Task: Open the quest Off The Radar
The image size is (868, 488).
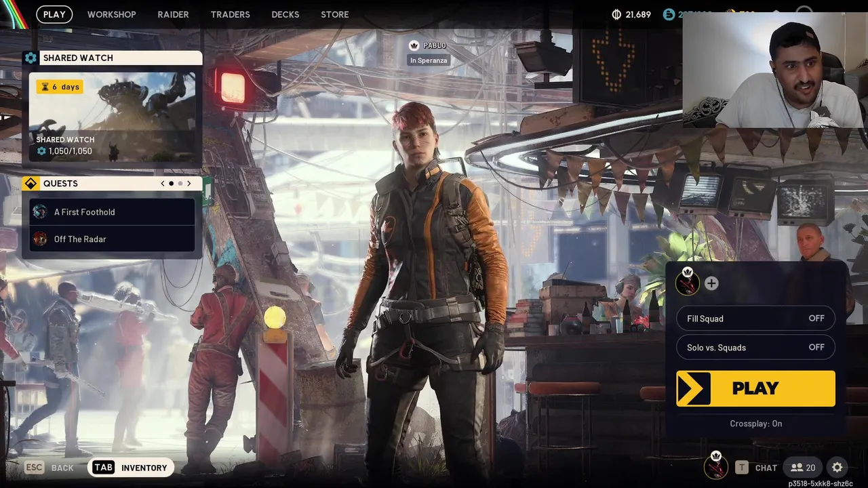Action: point(112,239)
